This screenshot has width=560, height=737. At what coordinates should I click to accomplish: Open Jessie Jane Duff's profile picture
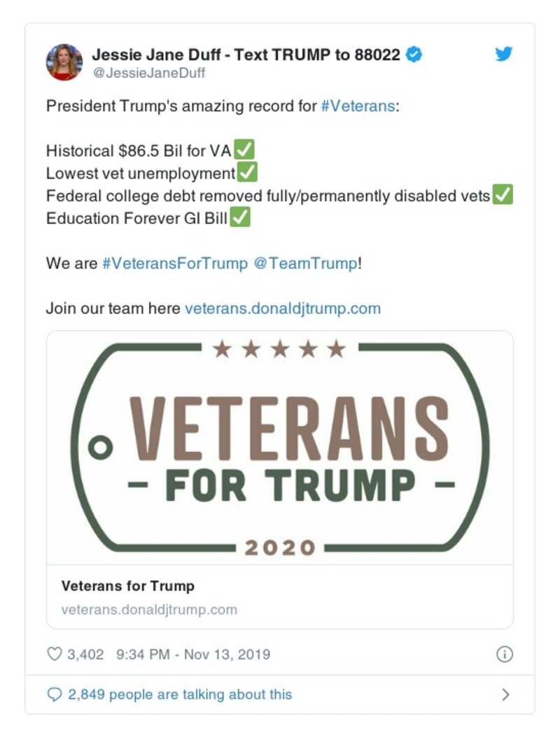coord(63,61)
